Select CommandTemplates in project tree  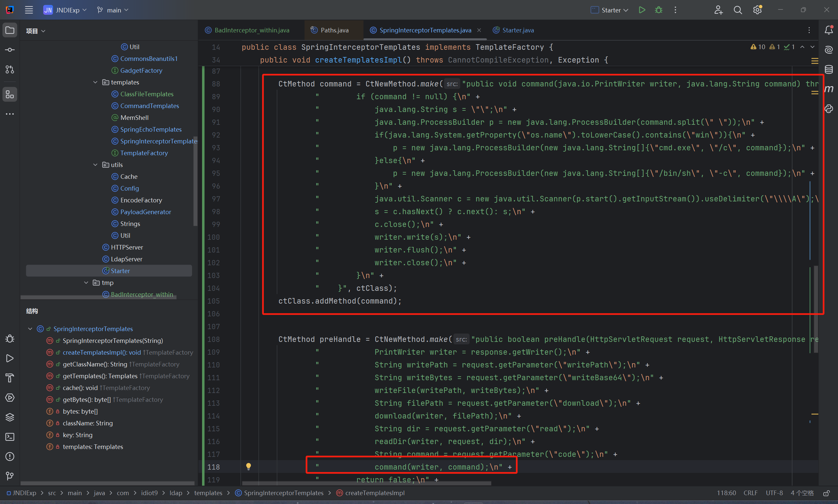(149, 106)
